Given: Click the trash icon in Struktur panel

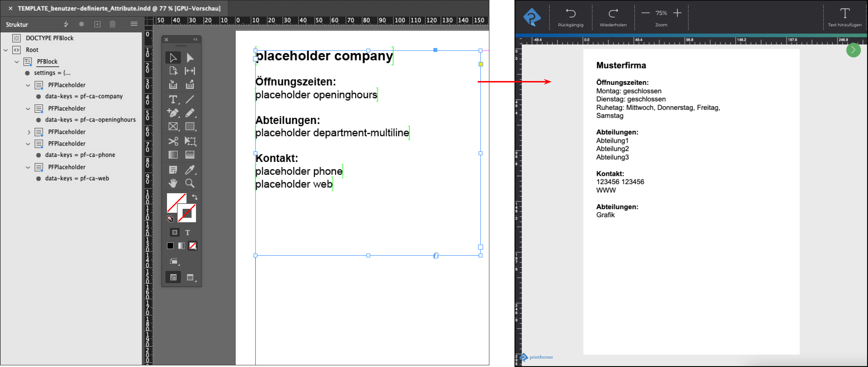Looking at the screenshot, I should (112, 24).
